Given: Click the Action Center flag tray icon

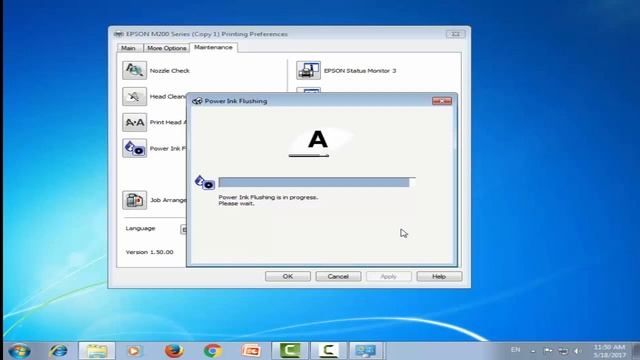Looking at the screenshot, I should click(x=548, y=351).
